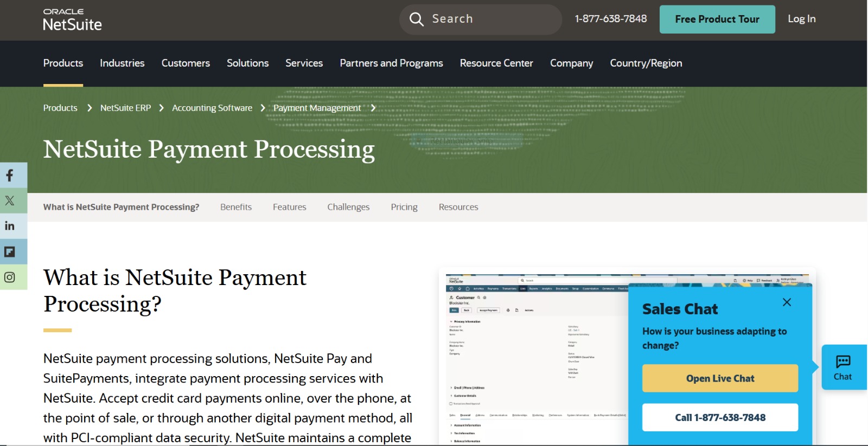Click the Oracle NetSuite logo
The width and height of the screenshot is (868, 446).
coord(72,20)
